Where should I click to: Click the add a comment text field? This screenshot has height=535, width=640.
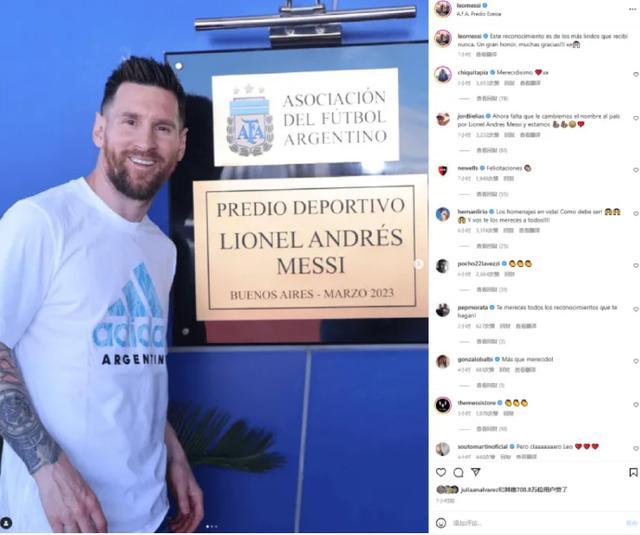(537, 523)
